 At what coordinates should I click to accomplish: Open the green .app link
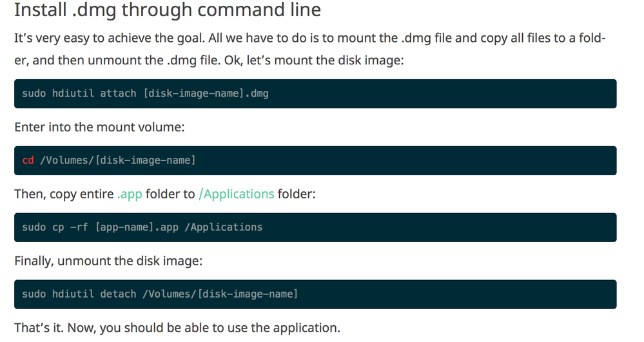[x=130, y=194]
